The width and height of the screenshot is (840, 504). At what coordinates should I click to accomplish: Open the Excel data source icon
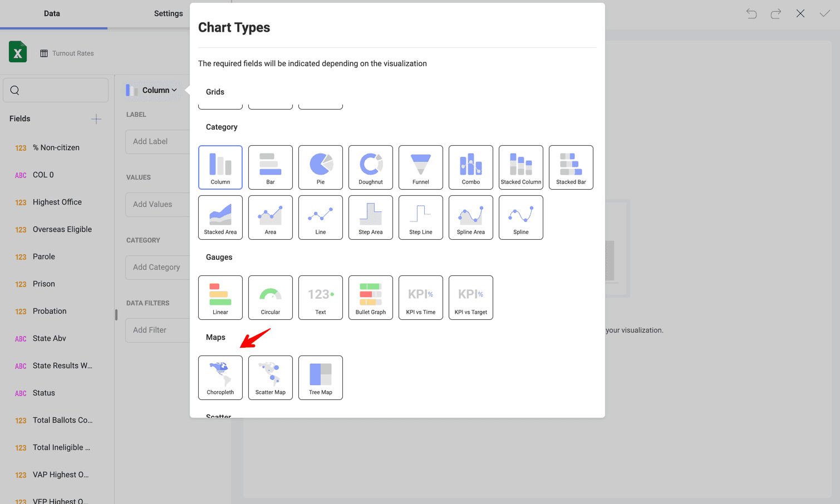click(x=18, y=52)
